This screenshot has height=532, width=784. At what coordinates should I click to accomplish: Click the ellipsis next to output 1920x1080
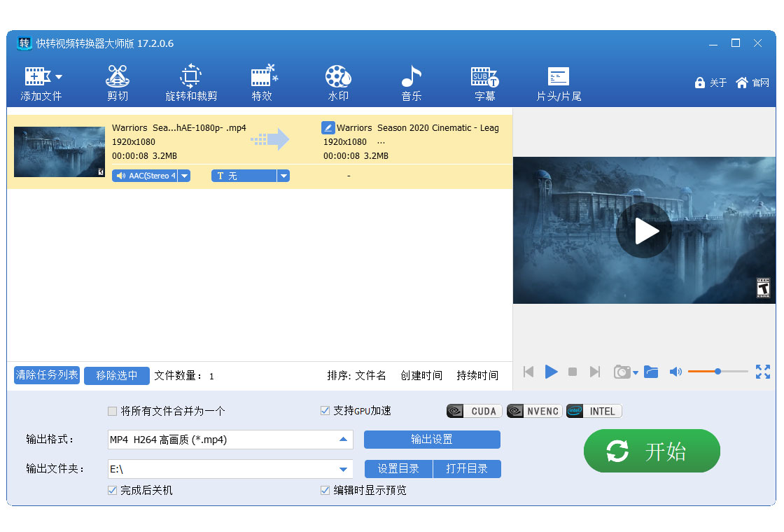(381, 142)
